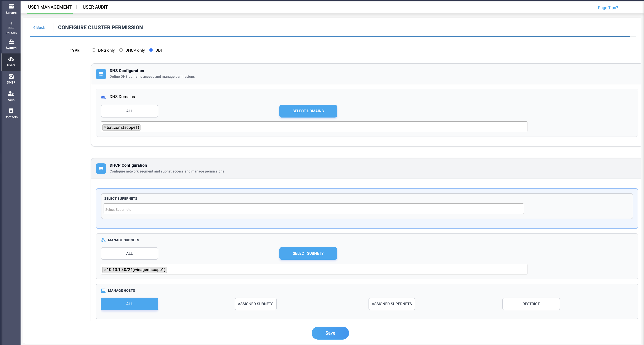The image size is (644, 345).
Task: Click the Save button
Action: (x=330, y=333)
